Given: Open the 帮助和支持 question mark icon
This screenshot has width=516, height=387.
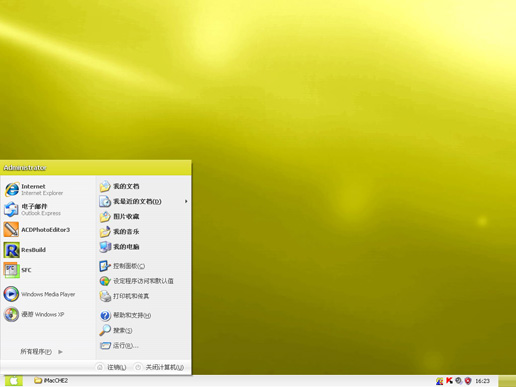Looking at the screenshot, I should pos(105,315).
